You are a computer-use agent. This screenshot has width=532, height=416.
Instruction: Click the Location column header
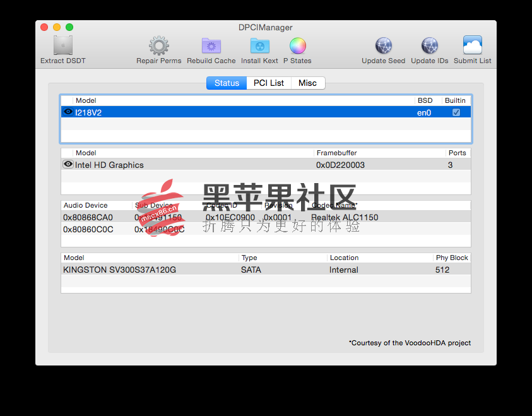coord(344,258)
